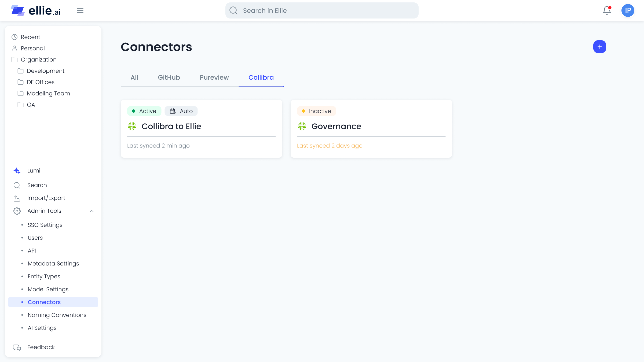Open the Governance connector title
Image resolution: width=644 pixels, height=362 pixels.
[x=336, y=126]
